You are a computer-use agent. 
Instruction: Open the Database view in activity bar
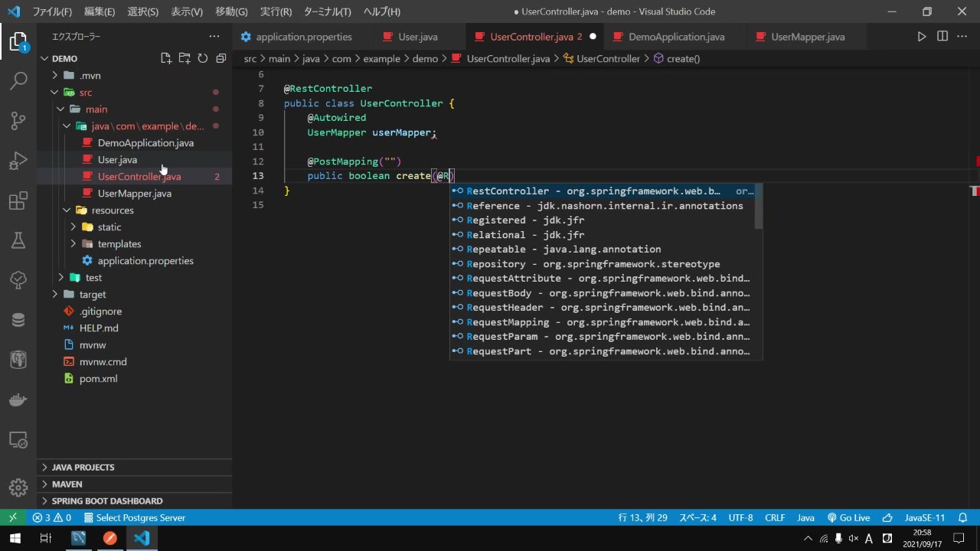(18, 320)
